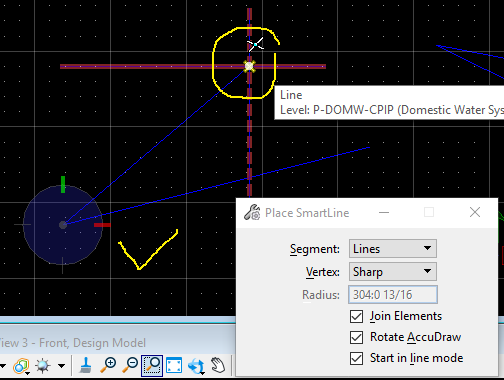The image size is (504, 380).
Task: Click the AccuDraw compass origin point
Action: click(63, 225)
